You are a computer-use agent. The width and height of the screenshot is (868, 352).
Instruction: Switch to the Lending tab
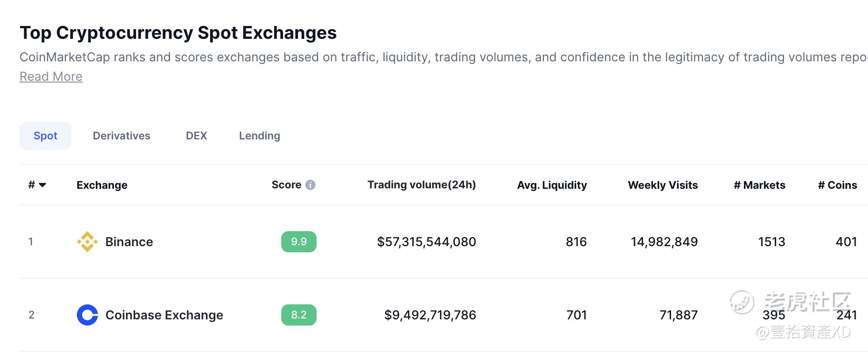click(x=260, y=136)
